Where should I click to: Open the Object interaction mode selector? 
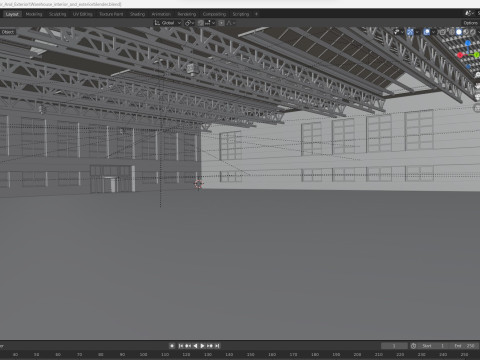[x=8, y=32]
